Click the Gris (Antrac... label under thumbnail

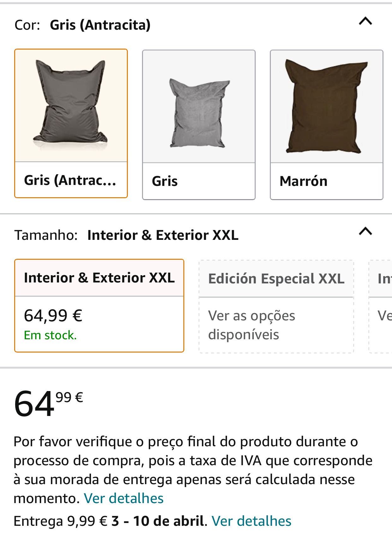coord(70,180)
